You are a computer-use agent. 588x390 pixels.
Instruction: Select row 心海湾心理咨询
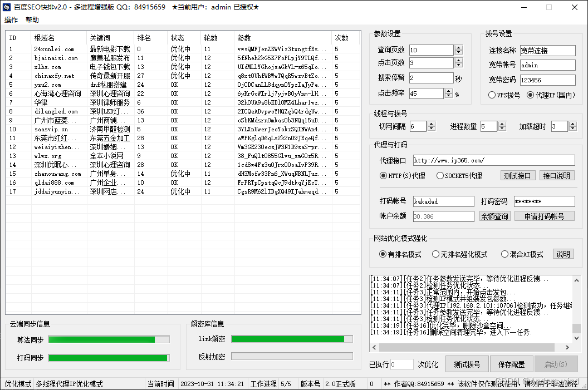click(183, 93)
